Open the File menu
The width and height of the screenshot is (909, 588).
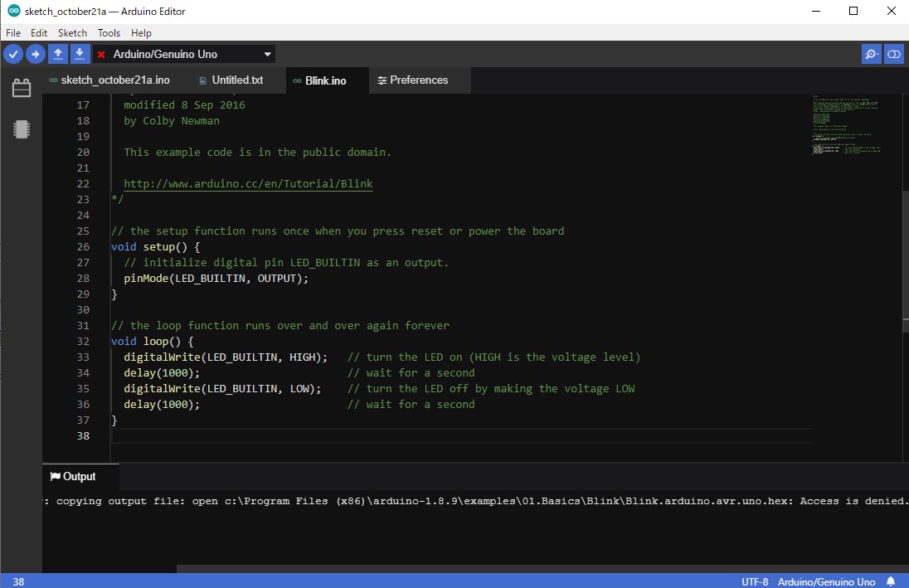pyautogui.click(x=13, y=33)
